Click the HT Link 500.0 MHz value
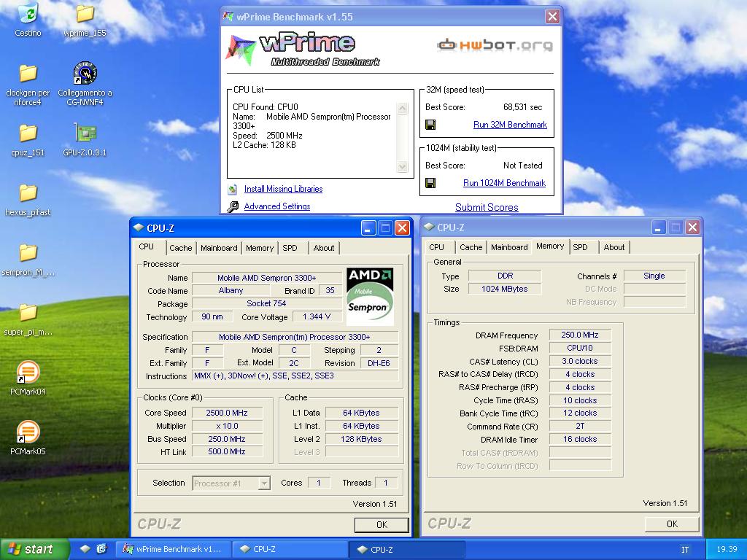 (227, 451)
